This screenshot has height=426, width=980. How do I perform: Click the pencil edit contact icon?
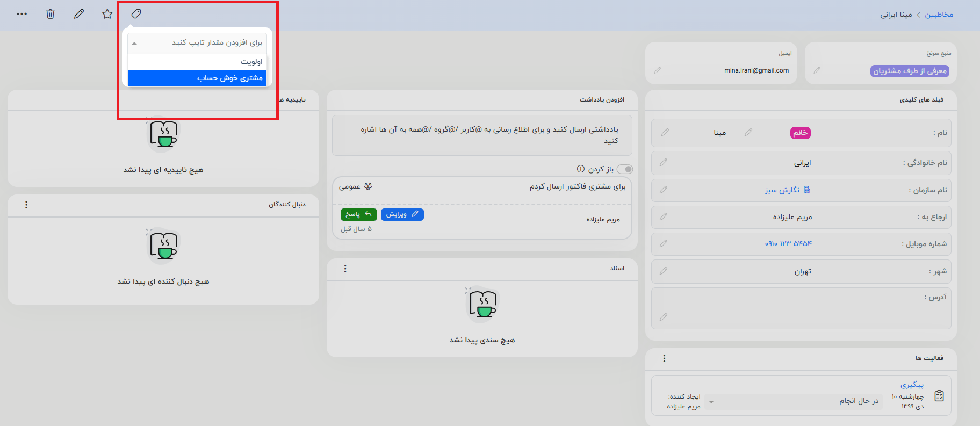click(79, 14)
